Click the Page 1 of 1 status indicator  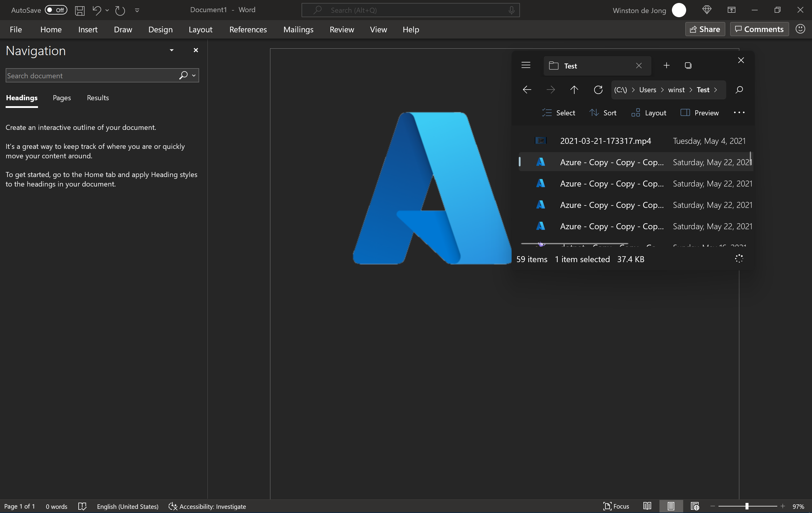pyautogui.click(x=20, y=506)
